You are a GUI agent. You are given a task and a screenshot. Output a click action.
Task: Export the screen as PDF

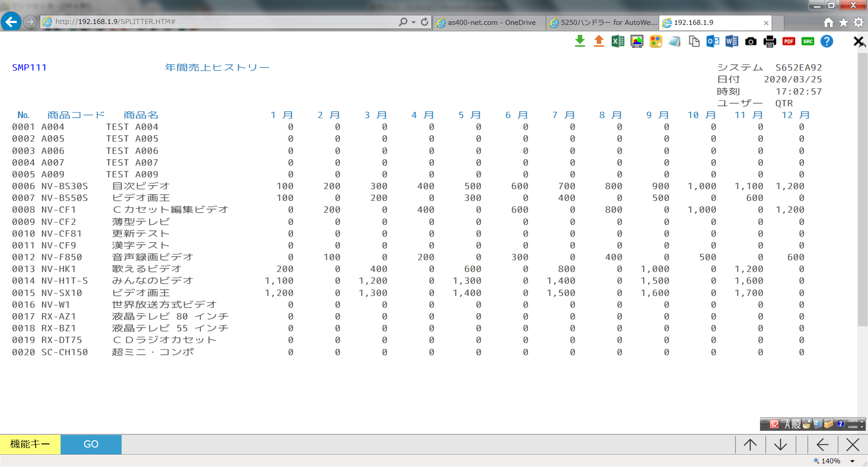789,42
